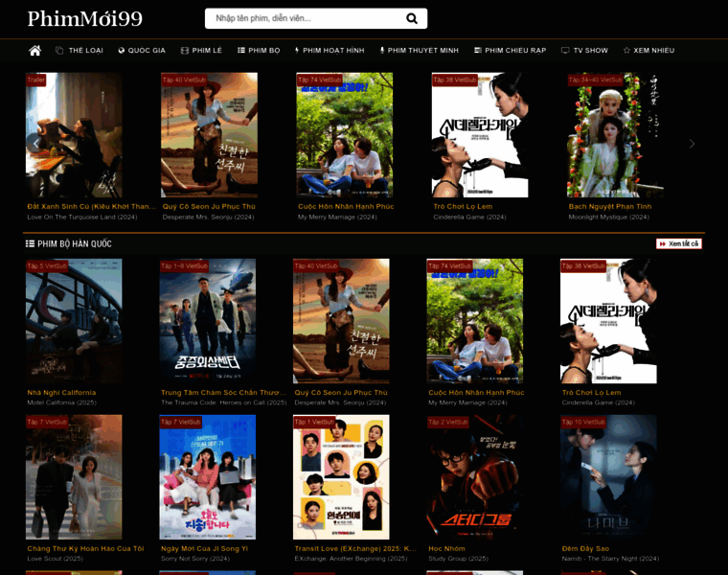Open Desperate Mrs. Seonju poster in carousel
Viewport: 728px width, 575px height.
[209, 135]
